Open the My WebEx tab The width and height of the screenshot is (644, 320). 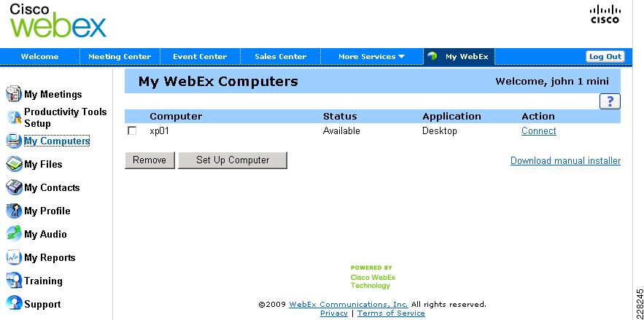click(459, 57)
